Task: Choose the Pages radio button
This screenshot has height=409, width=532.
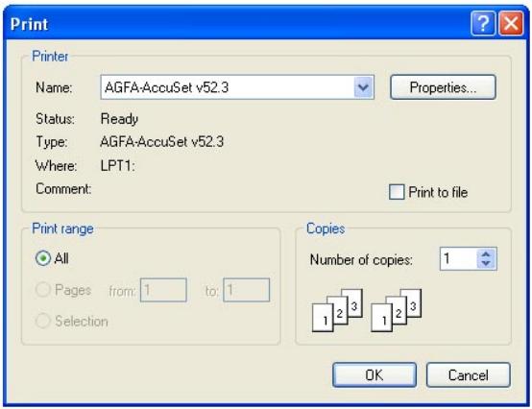Action: tap(43, 290)
